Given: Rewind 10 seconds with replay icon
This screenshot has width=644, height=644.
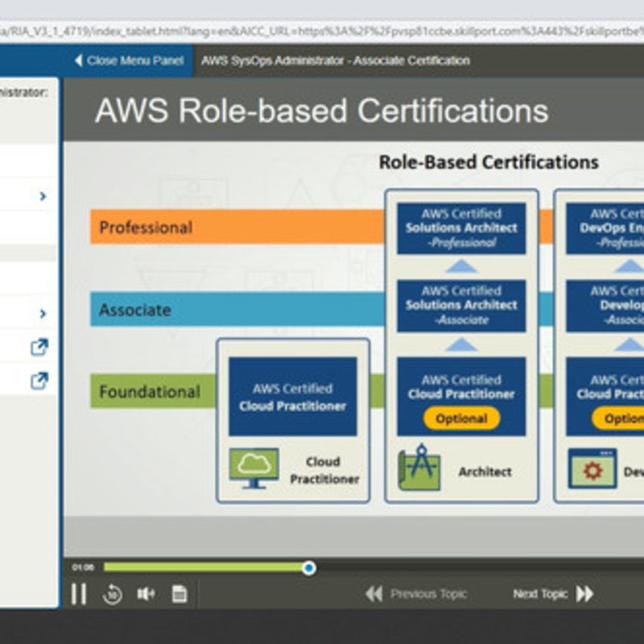Looking at the screenshot, I should [x=112, y=594].
